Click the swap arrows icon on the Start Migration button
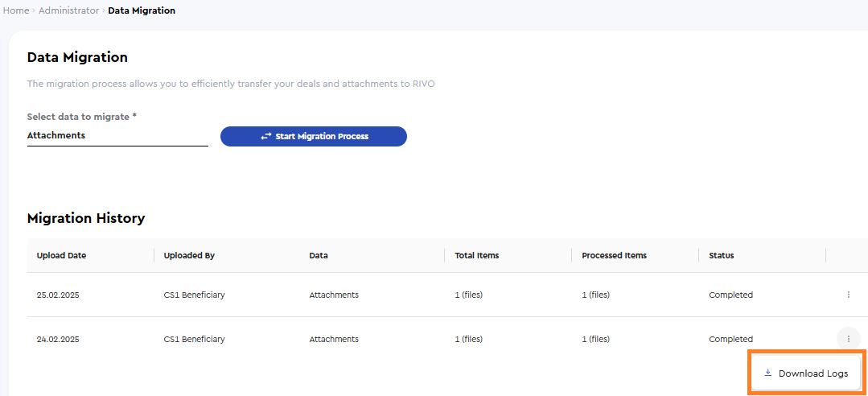The width and height of the screenshot is (868, 396). [x=266, y=136]
